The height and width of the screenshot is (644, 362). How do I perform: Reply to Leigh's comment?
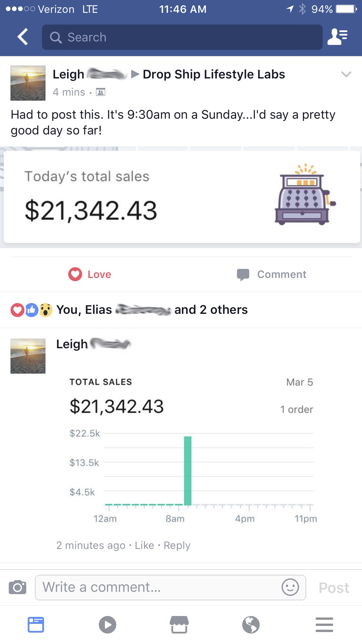pyautogui.click(x=177, y=545)
